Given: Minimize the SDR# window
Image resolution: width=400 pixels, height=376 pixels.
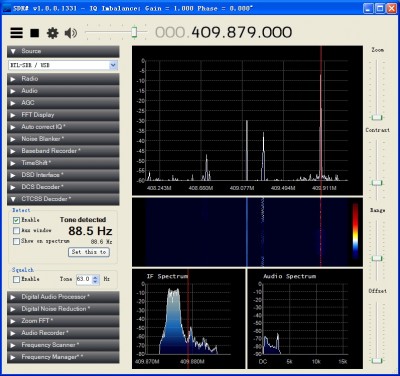Looking at the screenshot, I should pyautogui.click(x=368, y=8).
